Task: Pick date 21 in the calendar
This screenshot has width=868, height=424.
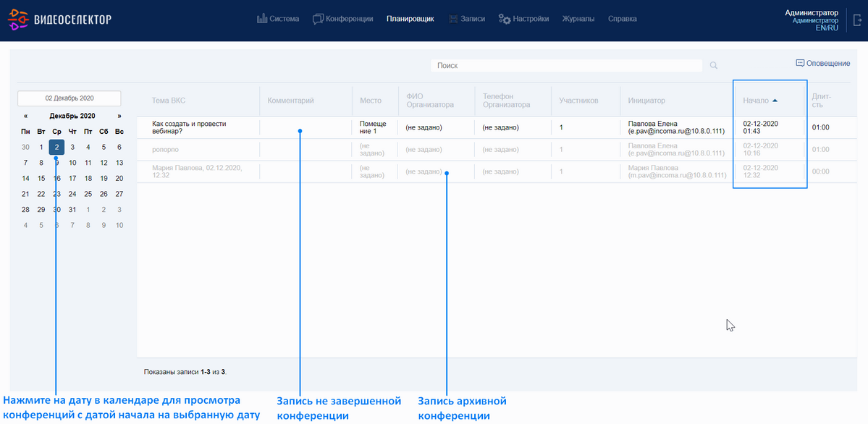Action: pyautogui.click(x=25, y=195)
